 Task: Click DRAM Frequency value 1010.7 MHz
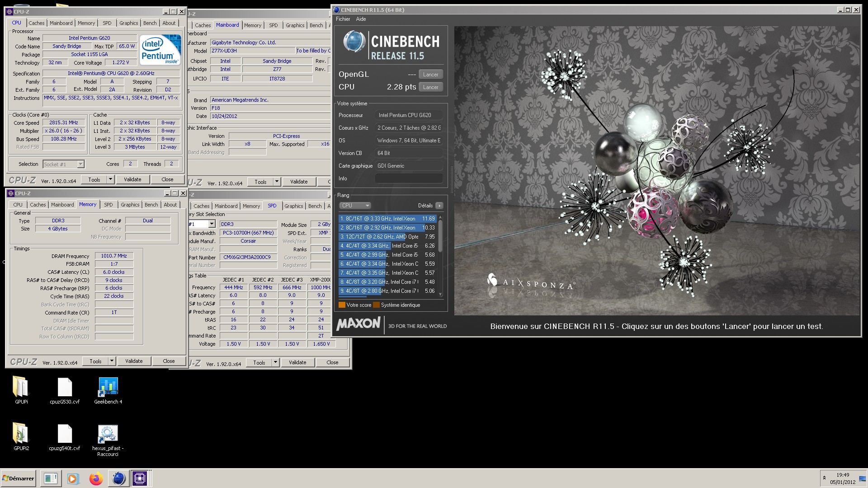[x=114, y=256]
